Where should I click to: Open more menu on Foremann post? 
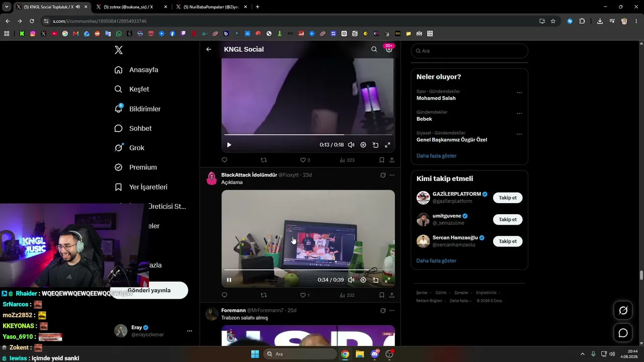point(392,310)
